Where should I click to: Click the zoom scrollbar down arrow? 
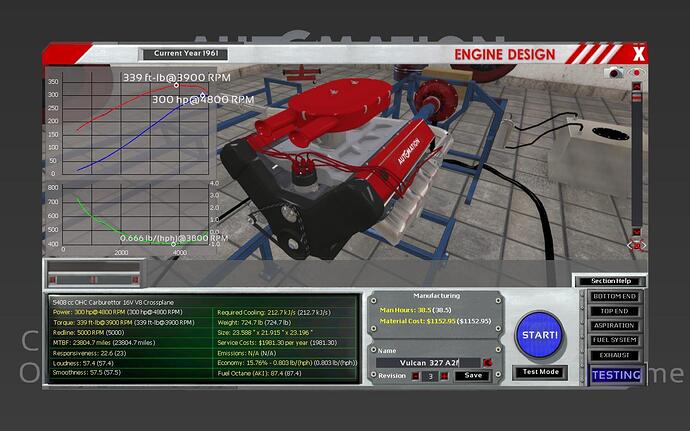click(635, 234)
